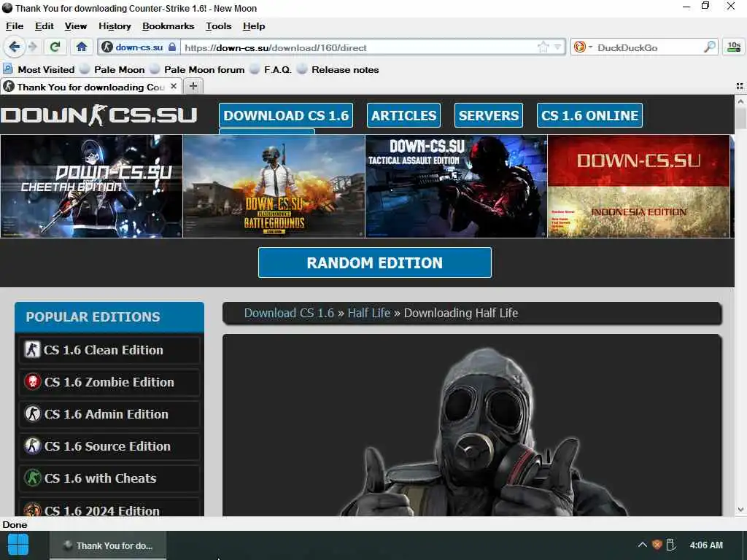Open CS 1.6 with Cheats text link
The height and width of the screenshot is (560, 747).
[100, 478]
